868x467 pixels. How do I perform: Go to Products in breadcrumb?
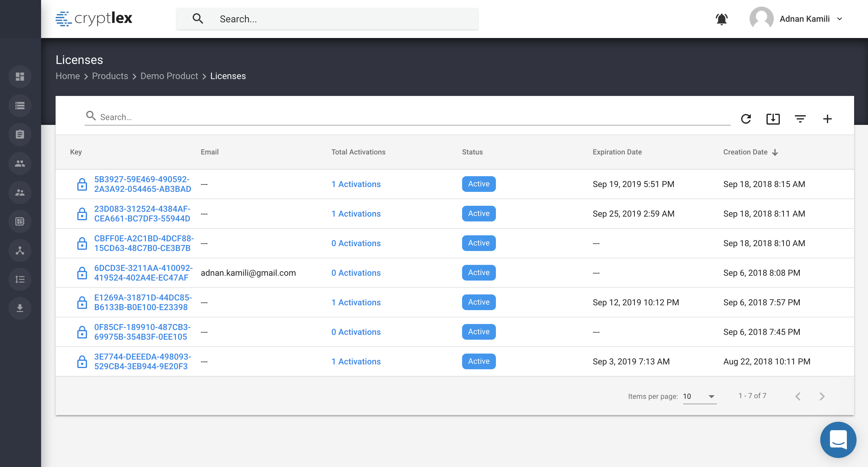pos(110,76)
